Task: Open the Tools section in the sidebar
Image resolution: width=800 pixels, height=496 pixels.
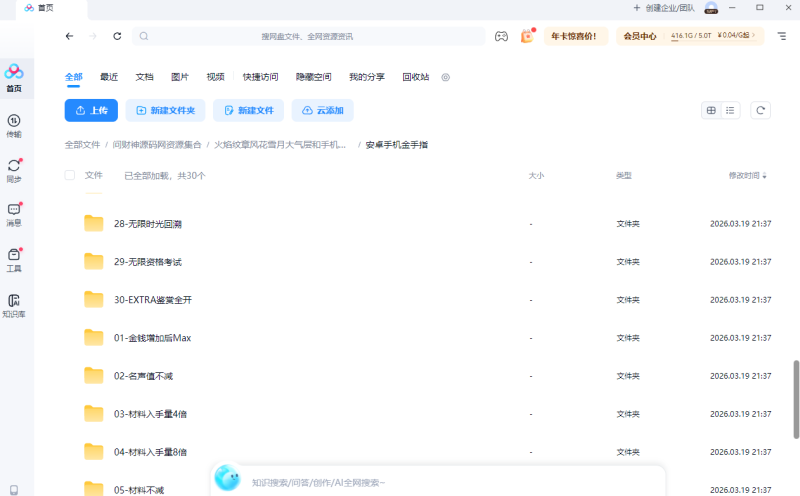Action: [14, 259]
